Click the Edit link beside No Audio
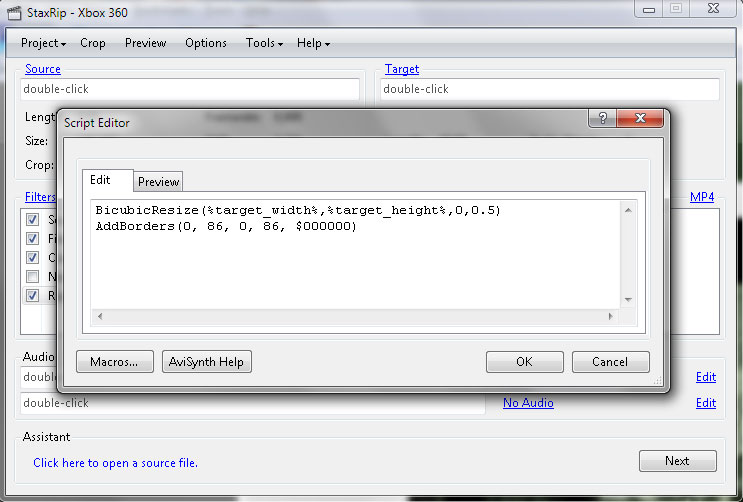 point(706,403)
